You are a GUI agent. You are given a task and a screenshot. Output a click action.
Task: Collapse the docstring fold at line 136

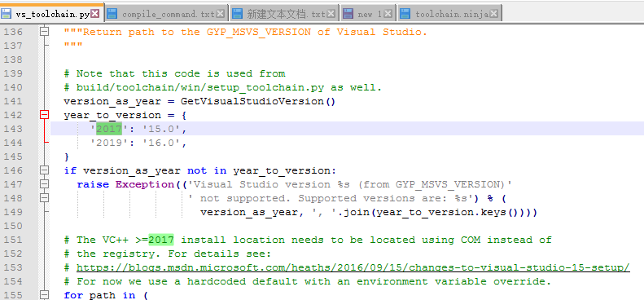click(44, 32)
